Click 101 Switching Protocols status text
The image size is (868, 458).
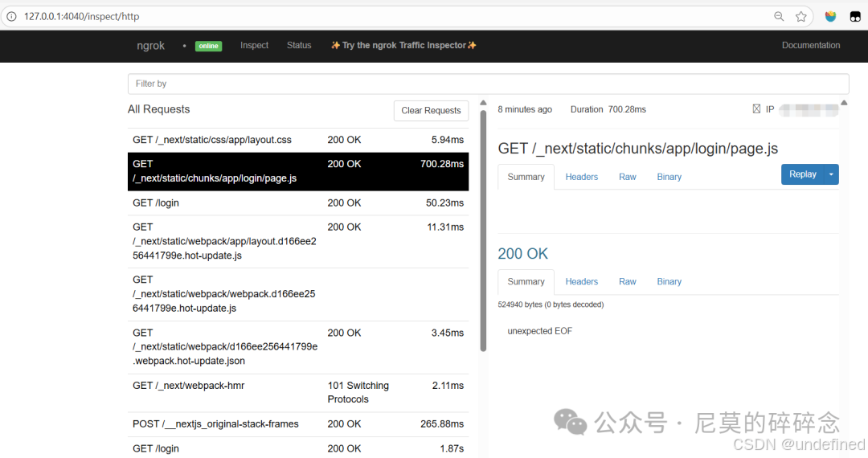(358, 393)
